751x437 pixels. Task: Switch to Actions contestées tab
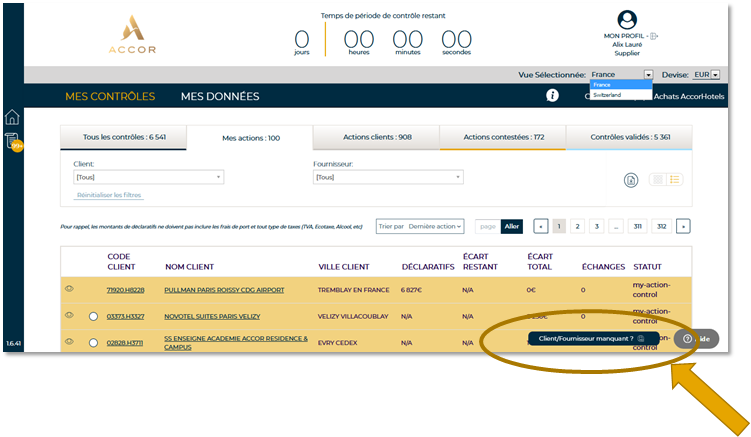(x=503, y=138)
